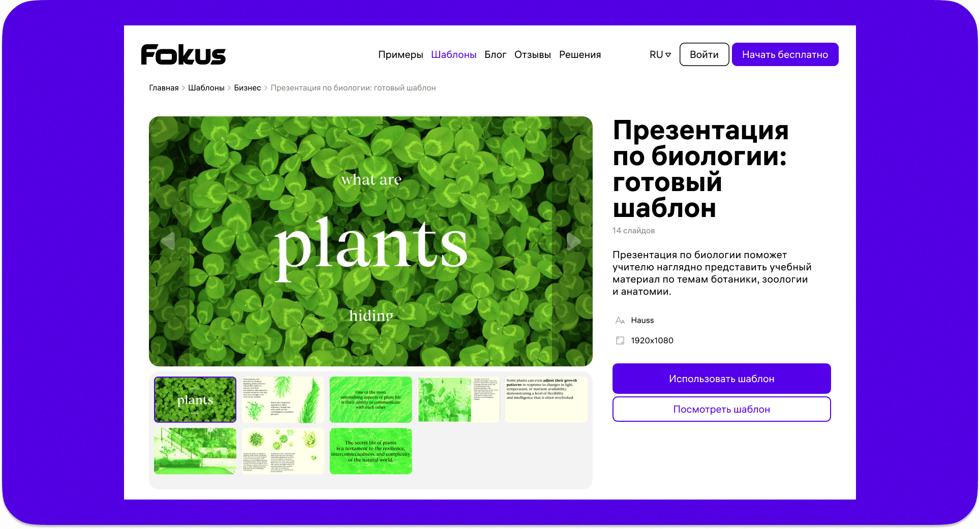980x529 pixels.
Task: Click the main plants slide preview
Action: pyautogui.click(x=371, y=241)
